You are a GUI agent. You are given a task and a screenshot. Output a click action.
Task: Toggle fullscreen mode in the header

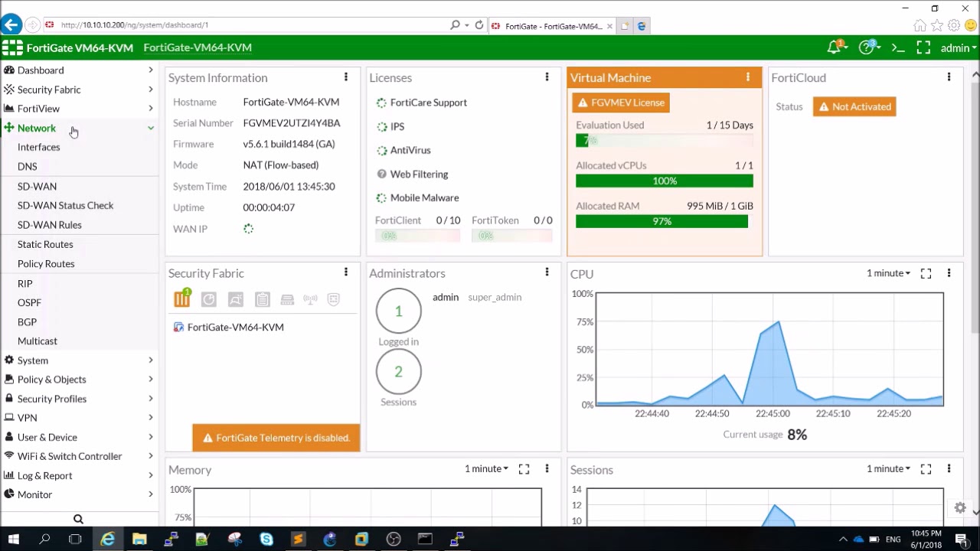pyautogui.click(x=923, y=47)
